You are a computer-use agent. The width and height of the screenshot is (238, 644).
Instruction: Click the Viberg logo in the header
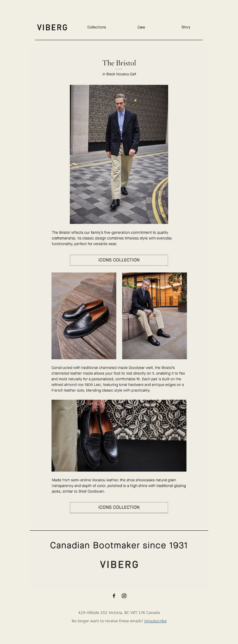click(52, 27)
